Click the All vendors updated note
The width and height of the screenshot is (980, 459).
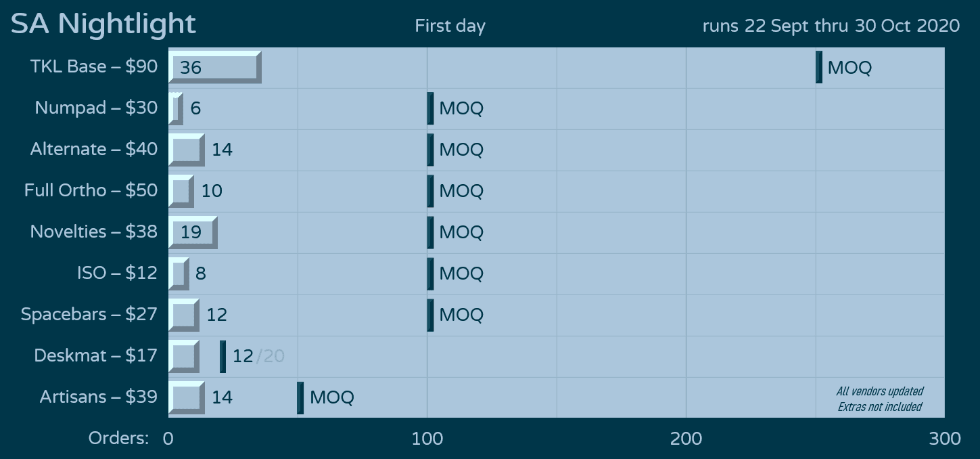tap(879, 391)
